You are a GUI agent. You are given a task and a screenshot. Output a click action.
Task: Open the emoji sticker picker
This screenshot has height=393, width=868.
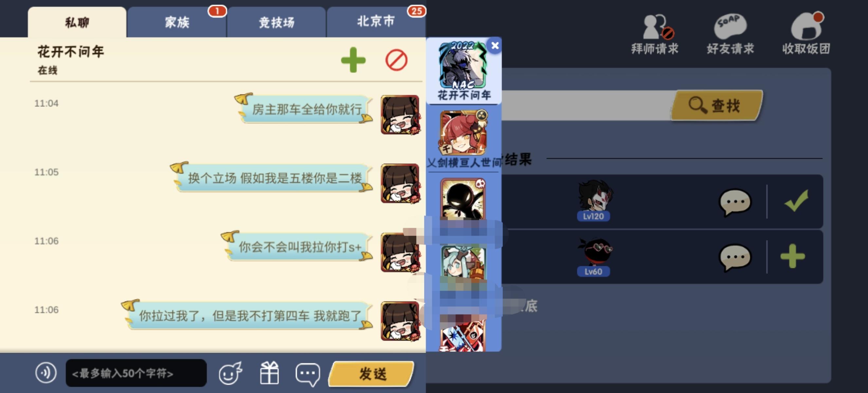pyautogui.click(x=230, y=373)
